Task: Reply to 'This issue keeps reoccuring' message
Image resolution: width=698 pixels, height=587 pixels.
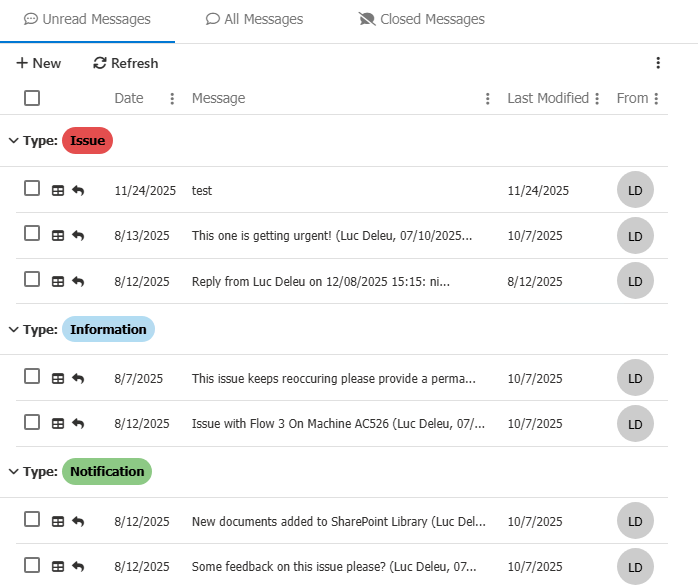Action: pos(78,378)
